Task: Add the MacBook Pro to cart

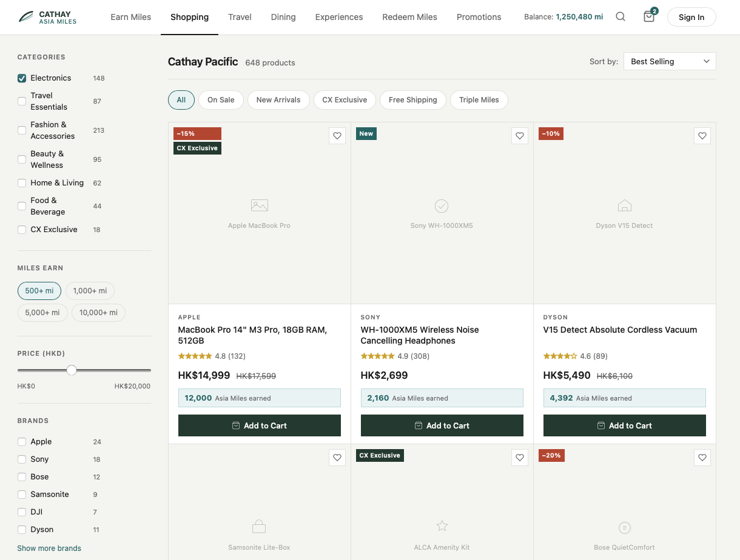Action: point(260,425)
